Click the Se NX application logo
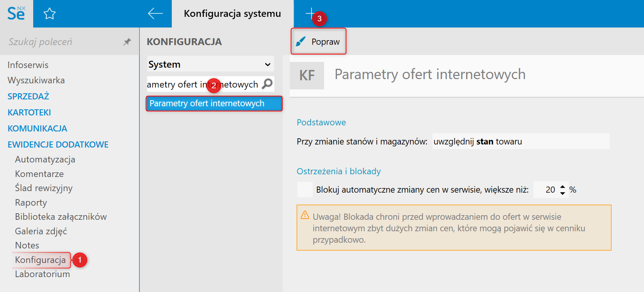The width and height of the screenshot is (644, 292). (16, 14)
